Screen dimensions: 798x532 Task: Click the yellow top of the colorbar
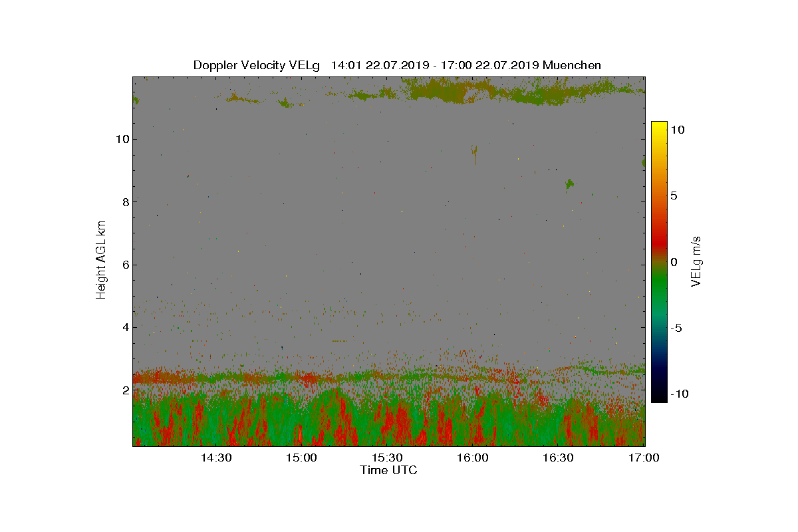click(659, 125)
